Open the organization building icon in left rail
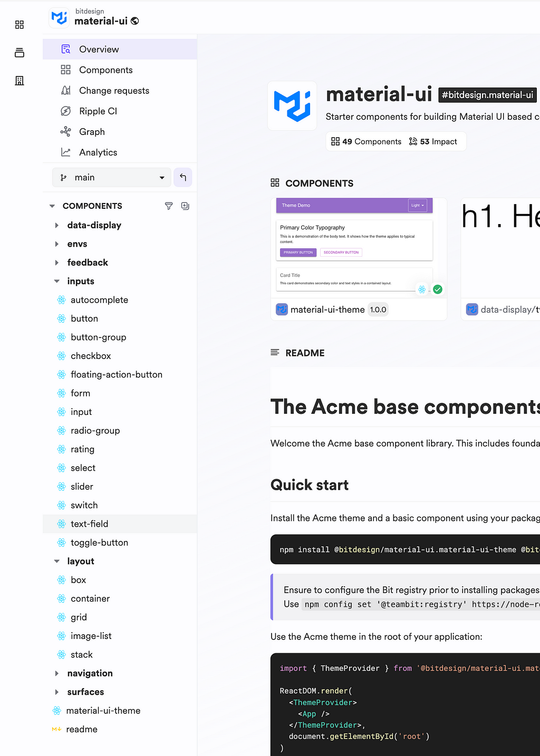Screen dimensions: 540x756 [20, 81]
